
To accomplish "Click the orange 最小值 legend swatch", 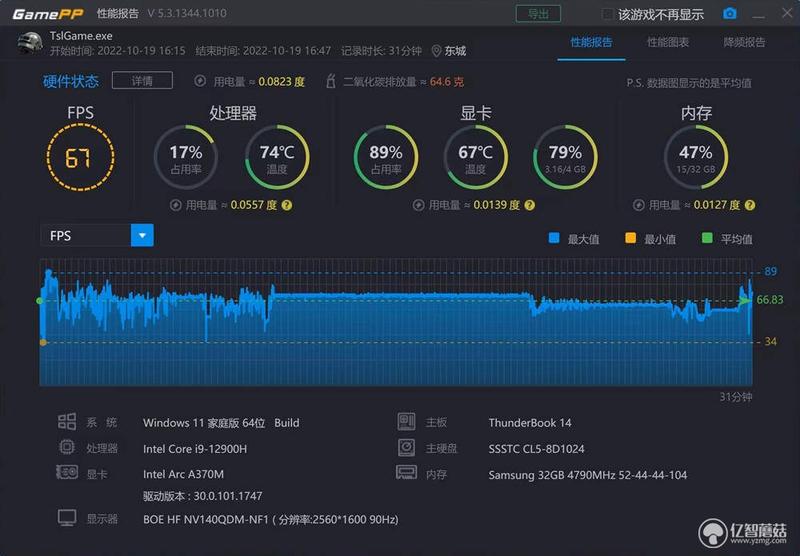I will 631,238.
